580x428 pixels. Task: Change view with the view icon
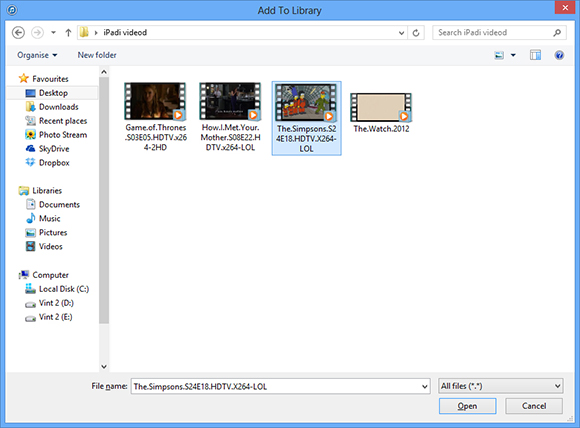tap(499, 55)
